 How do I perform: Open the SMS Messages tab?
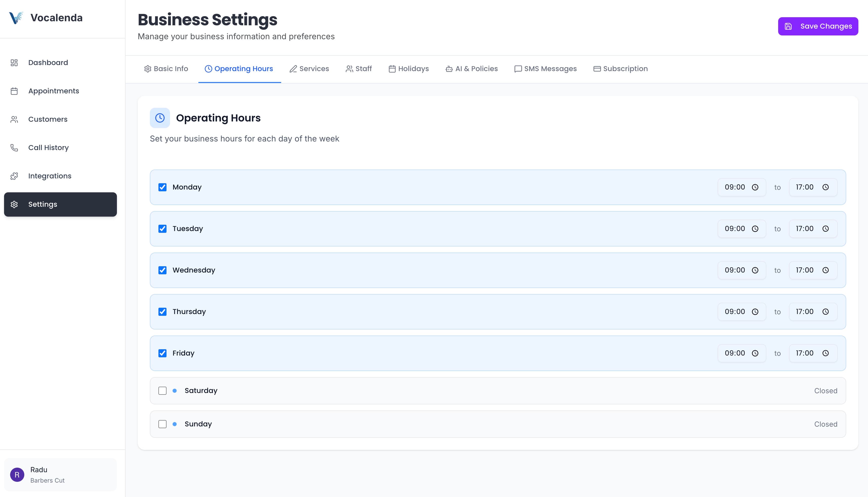pos(545,69)
